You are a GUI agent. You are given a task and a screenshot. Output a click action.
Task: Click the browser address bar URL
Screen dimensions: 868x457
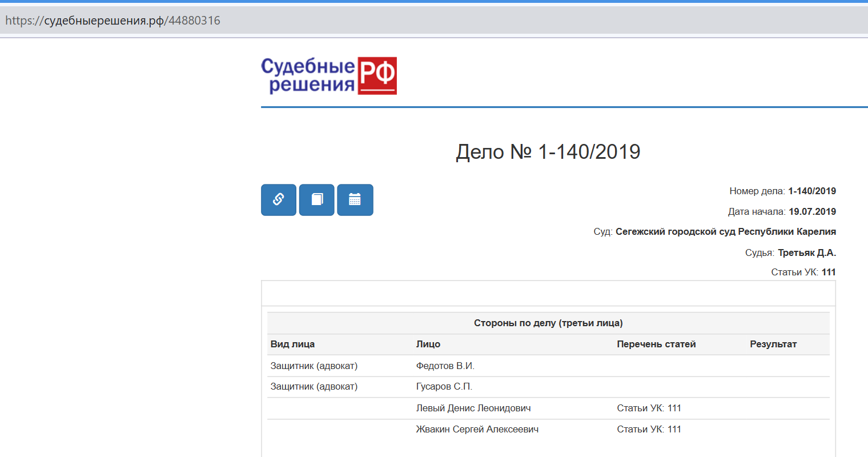point(113,21)
